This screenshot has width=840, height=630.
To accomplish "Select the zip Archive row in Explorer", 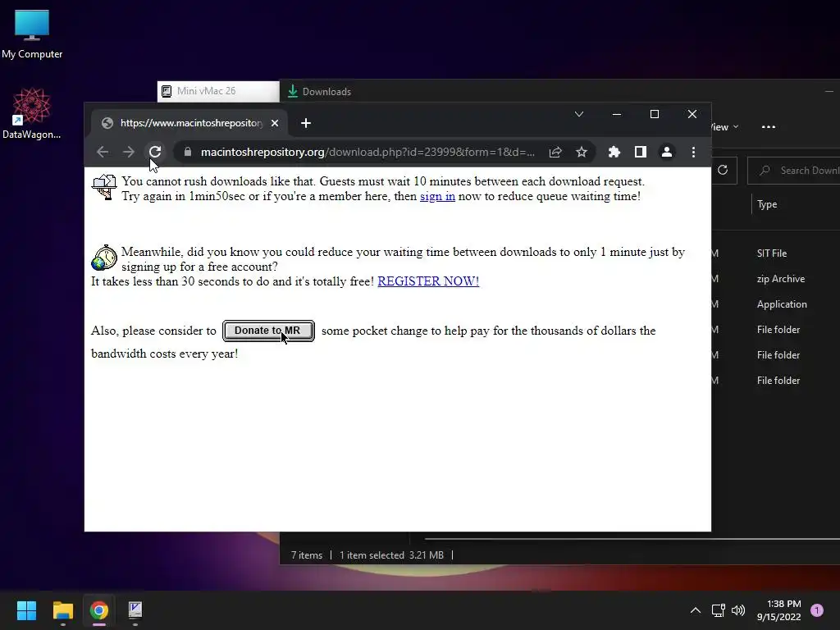I will coord(775,279).
